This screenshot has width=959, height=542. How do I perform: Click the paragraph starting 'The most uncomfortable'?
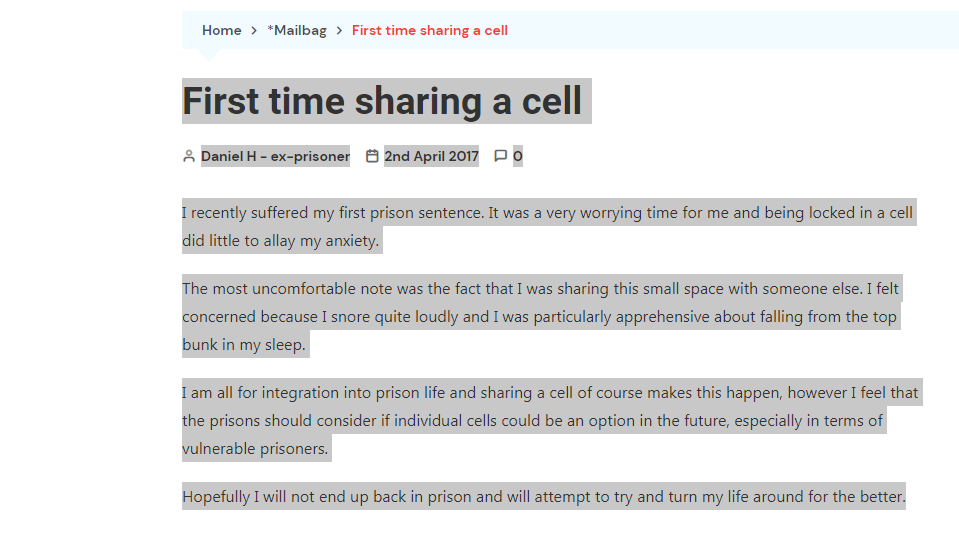(x=541, y=316)
